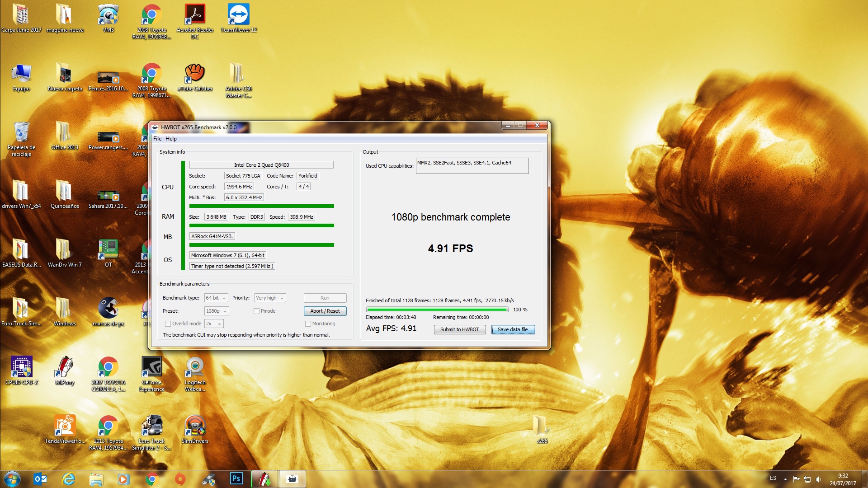The height and width of the screenshot is (488, 868).
Task: Open the Help menu
Action: point(171,139)
